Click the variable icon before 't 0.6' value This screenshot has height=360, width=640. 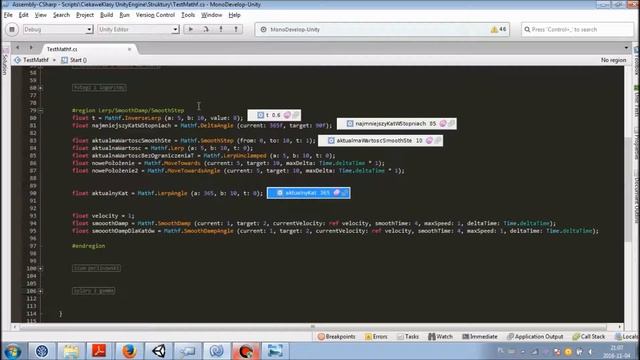[x=260, y=115]
